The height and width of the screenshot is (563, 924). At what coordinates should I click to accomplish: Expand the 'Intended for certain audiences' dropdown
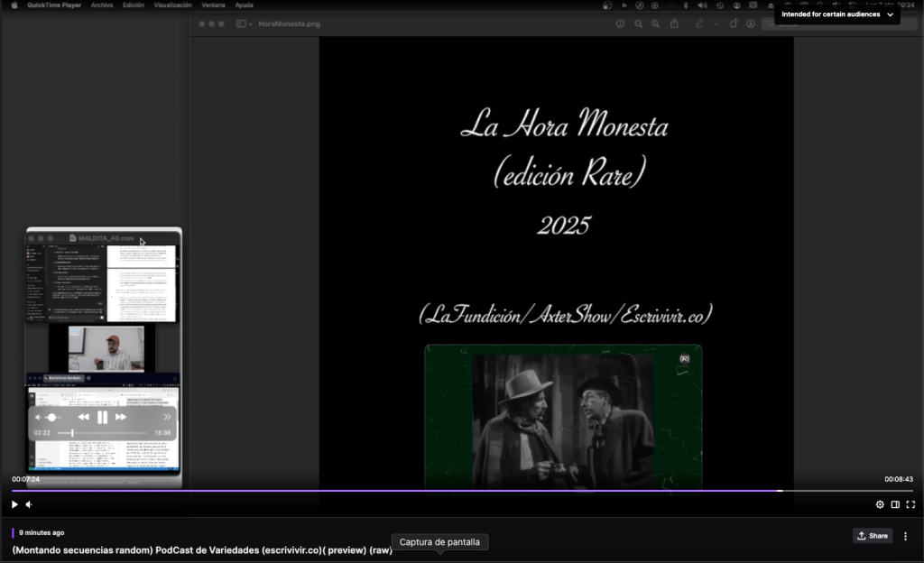click(x=891, y=14)
